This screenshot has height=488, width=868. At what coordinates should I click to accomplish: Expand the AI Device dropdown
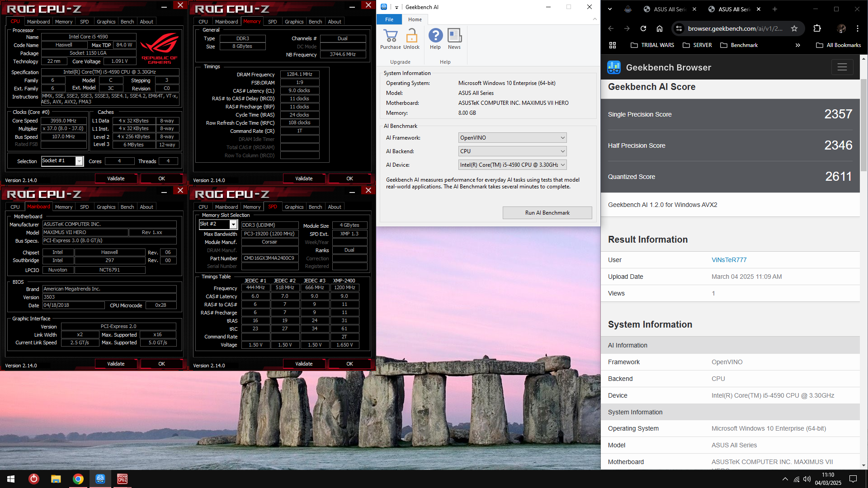(513, 165)
